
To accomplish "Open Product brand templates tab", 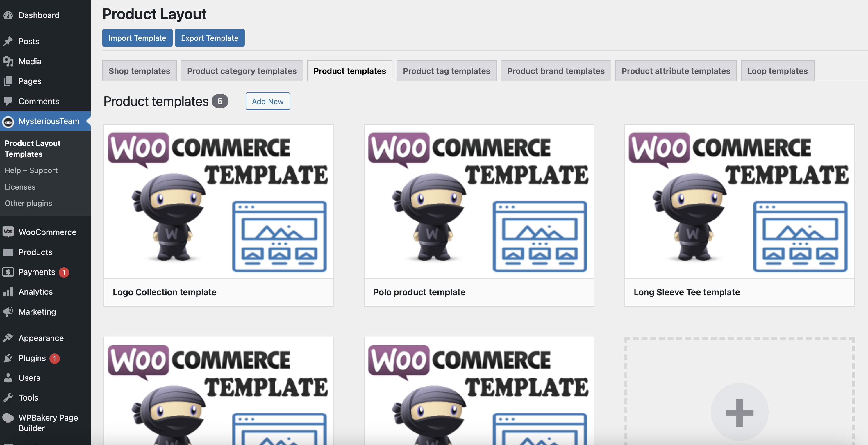I will (556, 71).
